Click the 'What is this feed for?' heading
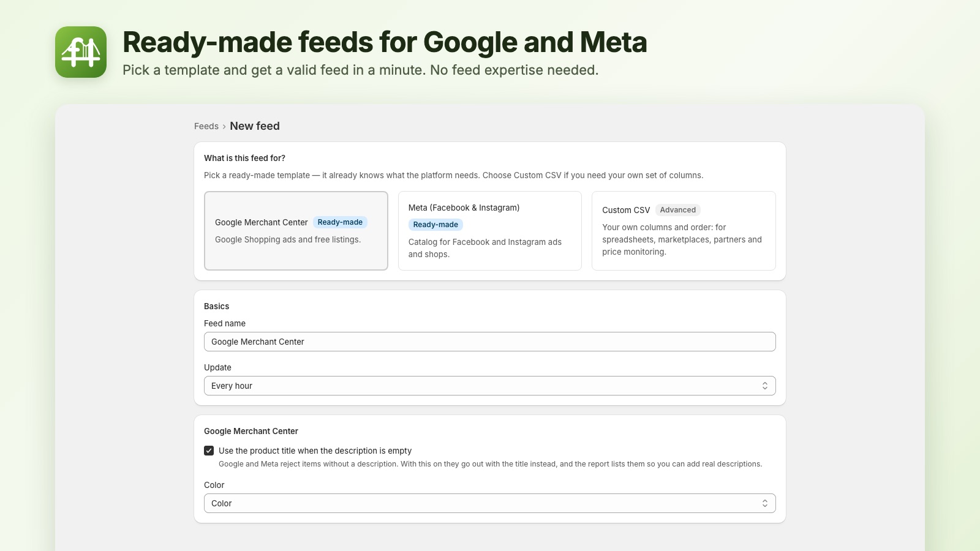 pyautogui.click(x=244, y=158)
